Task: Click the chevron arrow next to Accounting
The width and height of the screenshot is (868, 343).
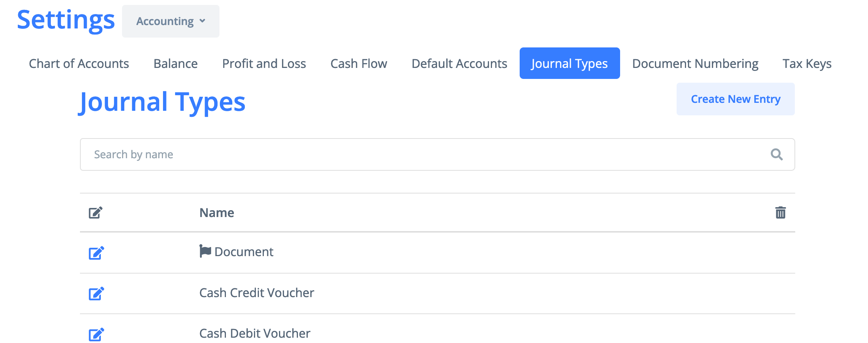Action: [x=202, y=21]
